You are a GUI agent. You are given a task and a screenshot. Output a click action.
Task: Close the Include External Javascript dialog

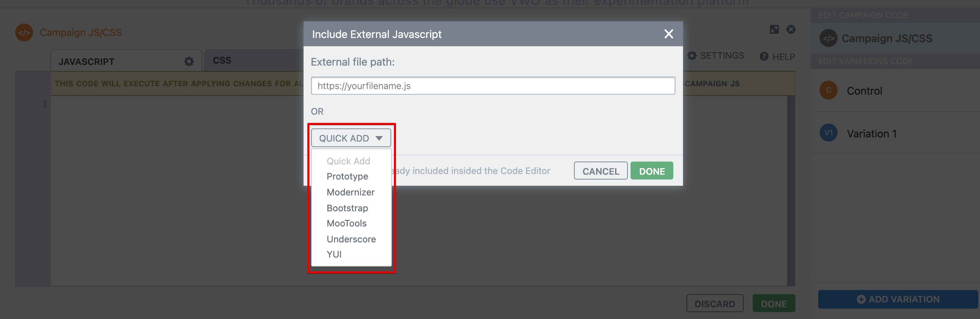pos(669,34)
